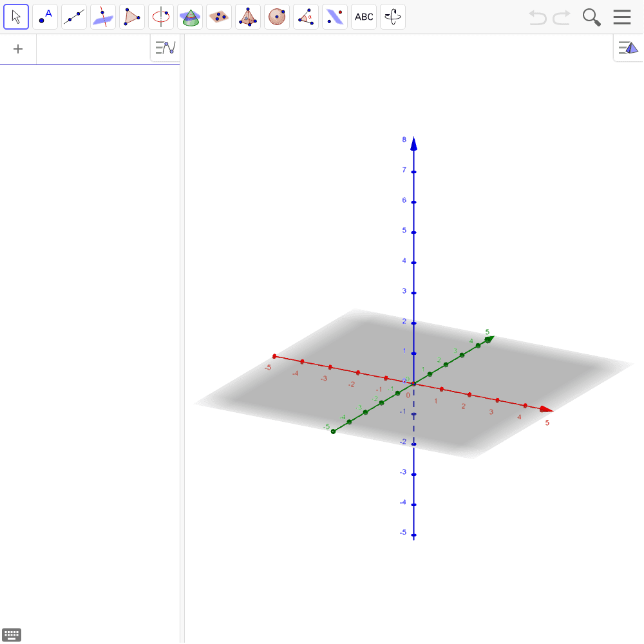
Task: Select the Angle tool
Action: pos(305,17)
